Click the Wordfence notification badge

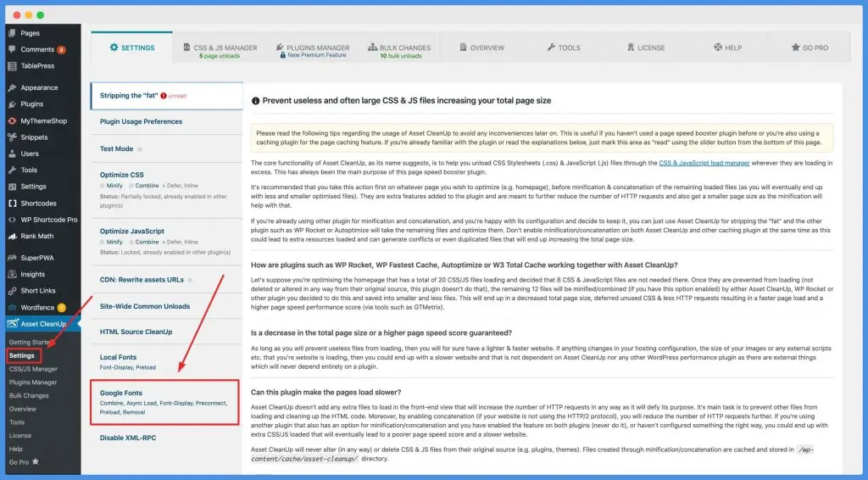[x=61, y=307]
